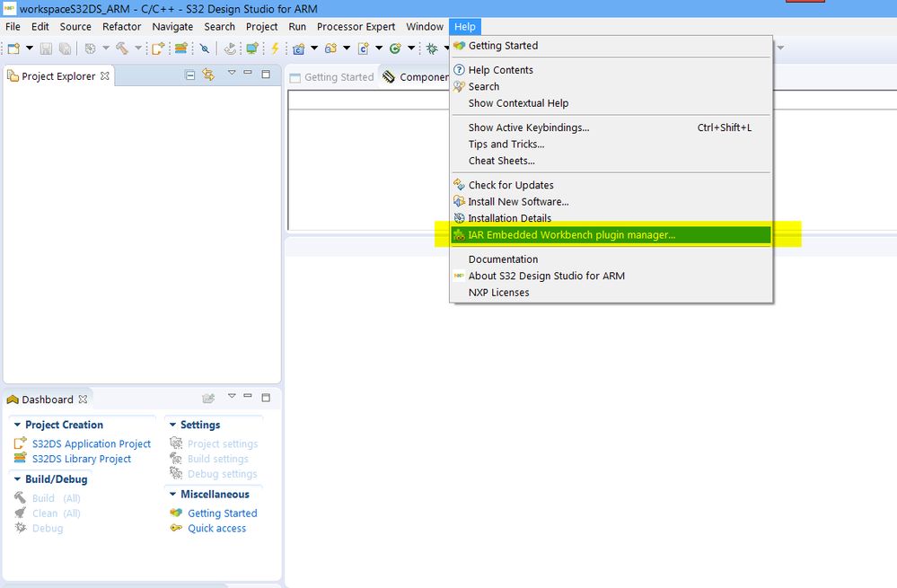Switch to the Getting Started editor tab

pos(332,77)
